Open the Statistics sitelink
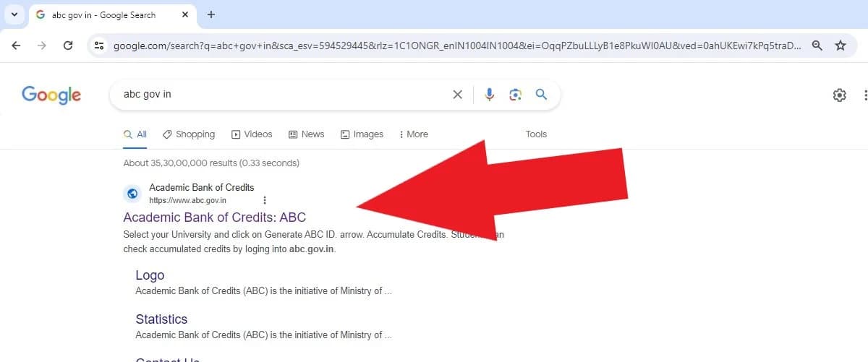The image size is (868, 362). pyautogui.click(x=161, y=319)
